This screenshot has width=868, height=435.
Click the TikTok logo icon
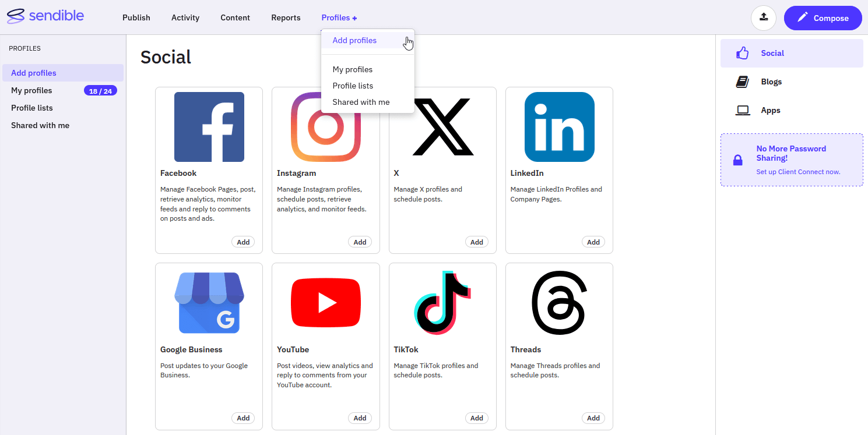coord(442,303)
